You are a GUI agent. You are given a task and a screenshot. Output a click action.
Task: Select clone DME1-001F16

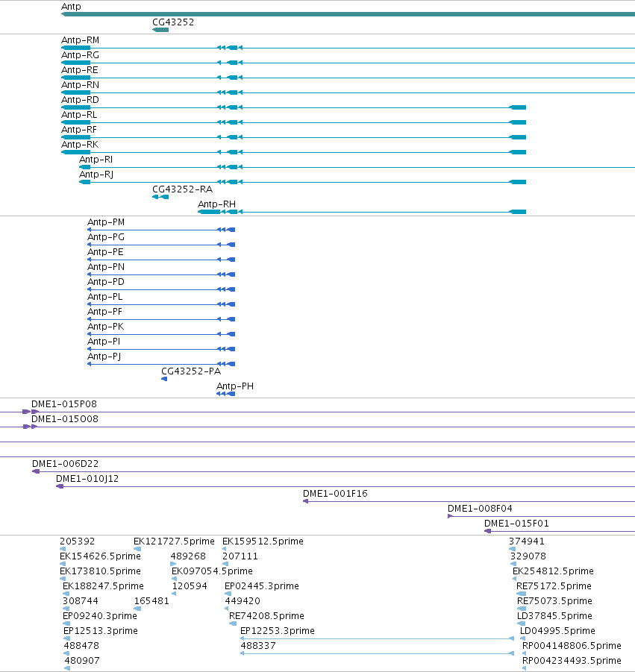coord(335,494)
